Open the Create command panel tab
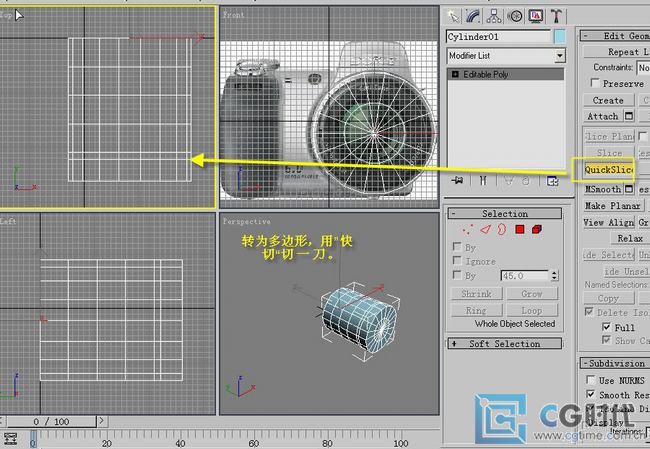This screenshot has height=449, width=650. [454, 17]
